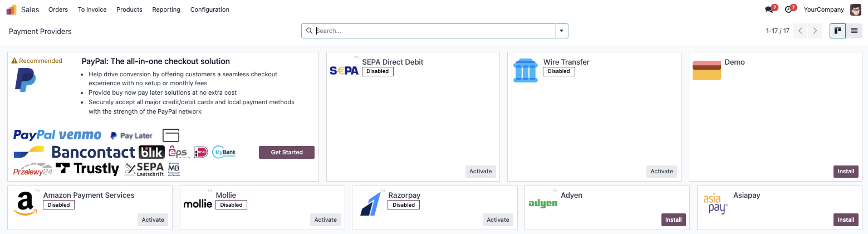Image resolution: width=868 pixels, height=234 pixels.
Task: Click the Przelewy24 logo
Action: (33, 170)
